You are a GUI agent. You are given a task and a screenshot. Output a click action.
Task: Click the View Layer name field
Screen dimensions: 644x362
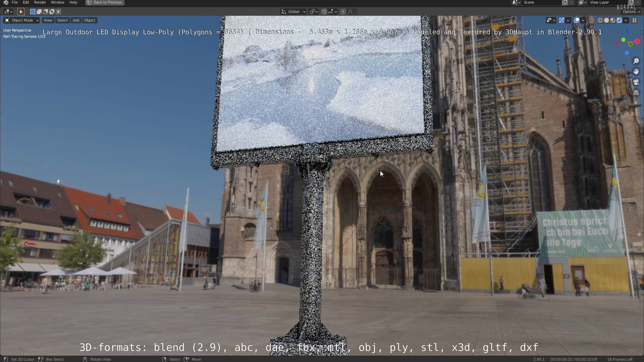click(x=607, y=3)
